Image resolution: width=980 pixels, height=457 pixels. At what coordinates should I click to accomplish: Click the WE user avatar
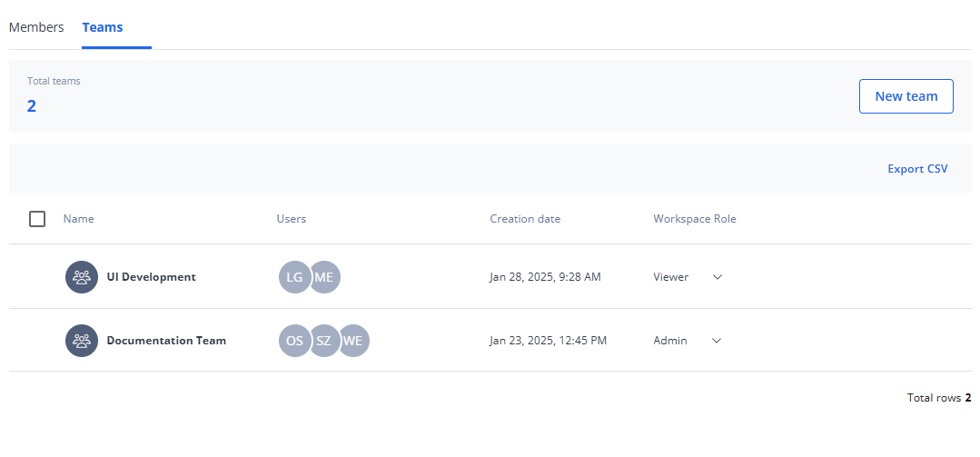point(354,341)
